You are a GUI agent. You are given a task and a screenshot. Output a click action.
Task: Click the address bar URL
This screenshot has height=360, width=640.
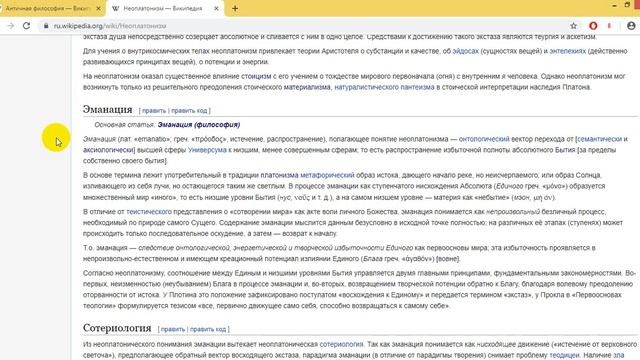(x=110, y=26)
